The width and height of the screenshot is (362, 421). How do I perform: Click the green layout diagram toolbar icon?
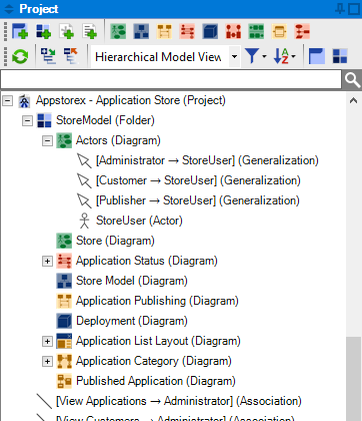256,31
